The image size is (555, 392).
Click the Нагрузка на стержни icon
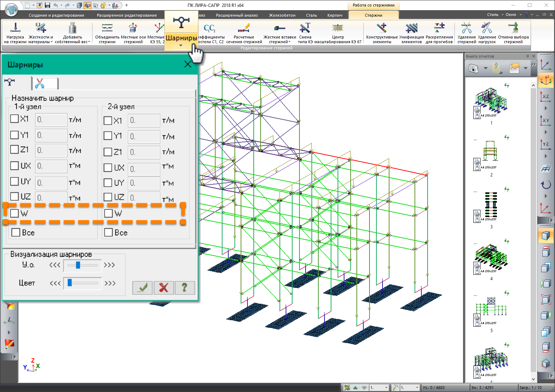(x=15, y=28)
